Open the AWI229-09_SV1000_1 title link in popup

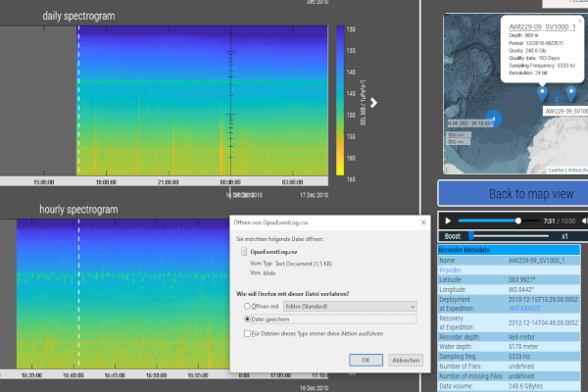(542, 27)
